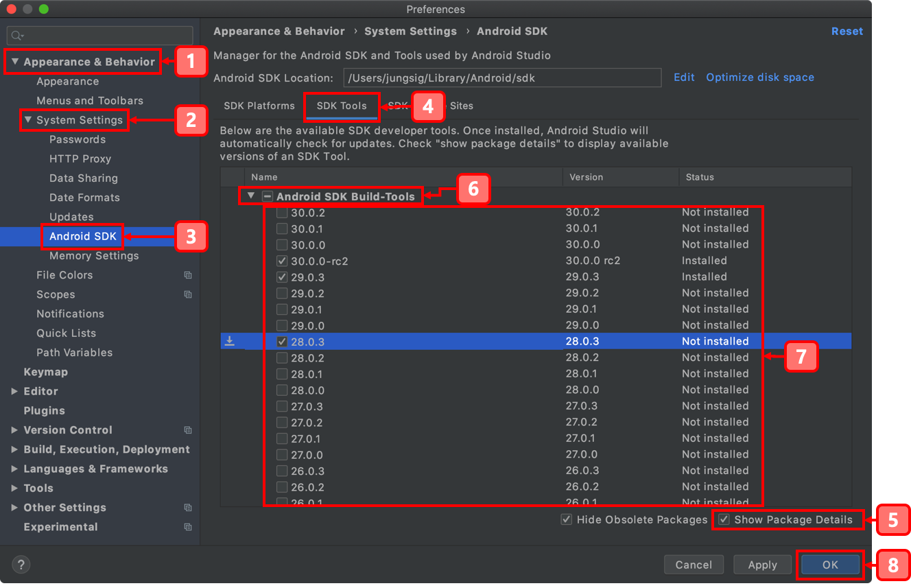Switch to the SDK Platforms tab
This screenshot has height=588, width=911.
click(259, 106)
